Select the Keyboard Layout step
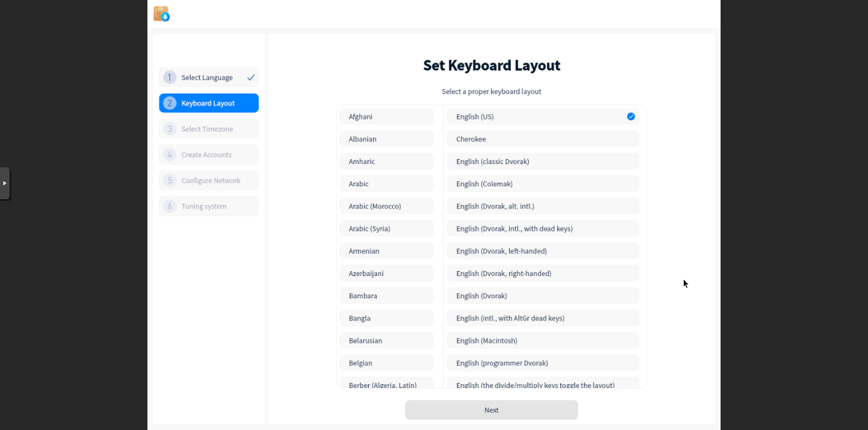The image size is (868, 430). 208,103
